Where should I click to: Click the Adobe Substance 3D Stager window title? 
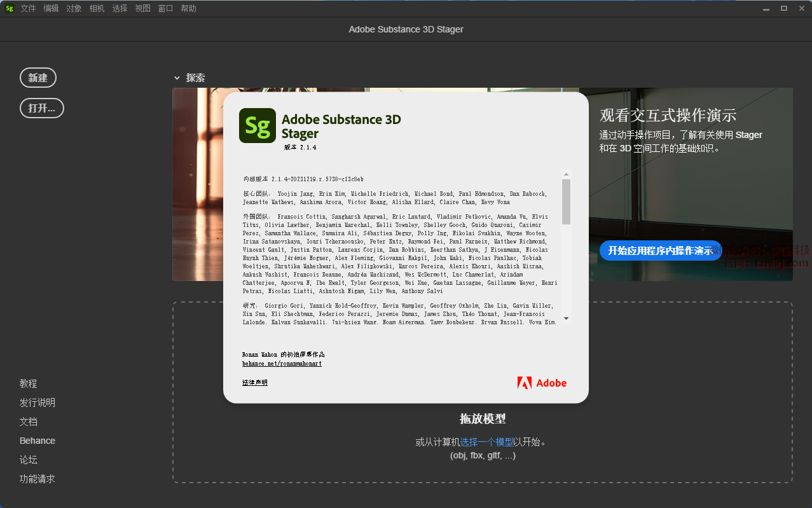pos(406,29)
